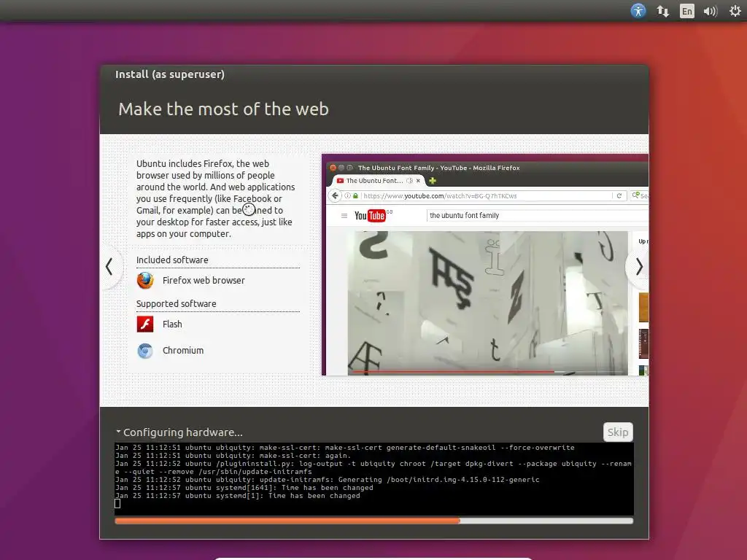Open the network connections indicator
This screenshot has width=747, height=560.
coord(662,11)
